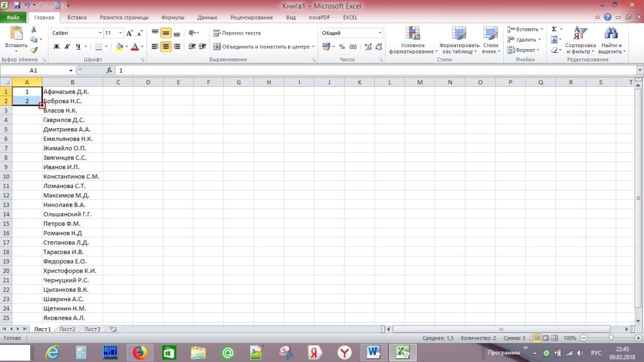
Task: Click Удалить in the Ячейки group
Action: click(x=521, y=40)
